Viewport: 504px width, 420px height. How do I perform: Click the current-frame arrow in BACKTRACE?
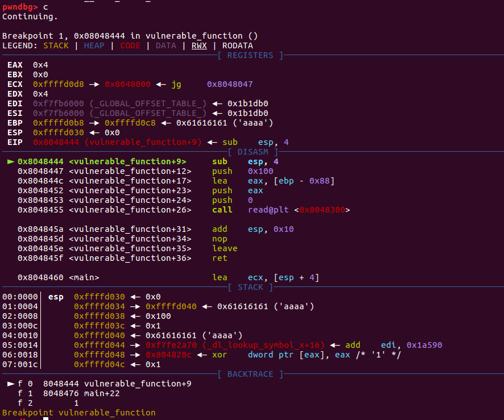coord(11,384)
